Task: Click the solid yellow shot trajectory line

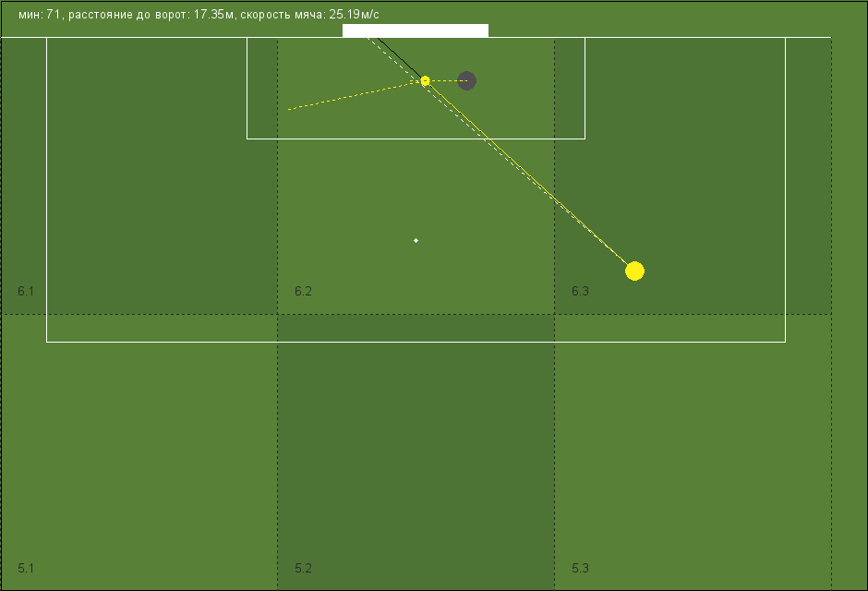Action: (x=529, y=175)
